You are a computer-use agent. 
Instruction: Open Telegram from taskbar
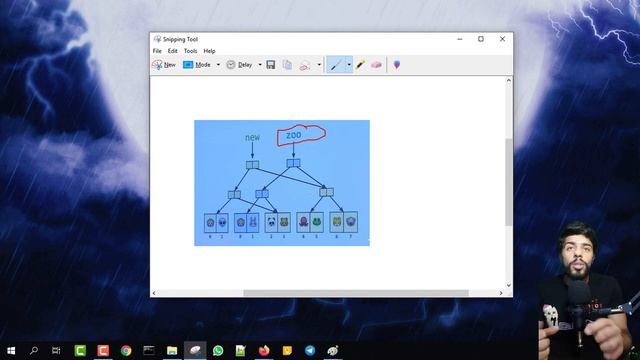(310, 351)
